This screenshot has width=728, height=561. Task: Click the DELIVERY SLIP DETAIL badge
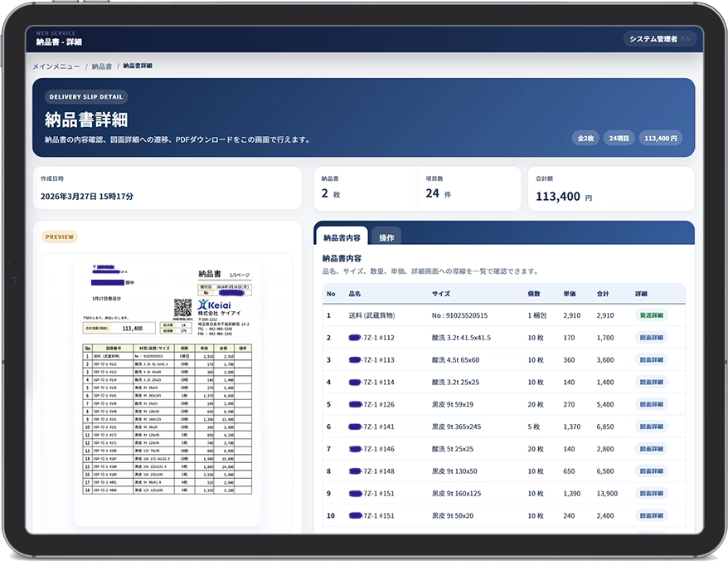pyautogui.click(x=86, y=96)
